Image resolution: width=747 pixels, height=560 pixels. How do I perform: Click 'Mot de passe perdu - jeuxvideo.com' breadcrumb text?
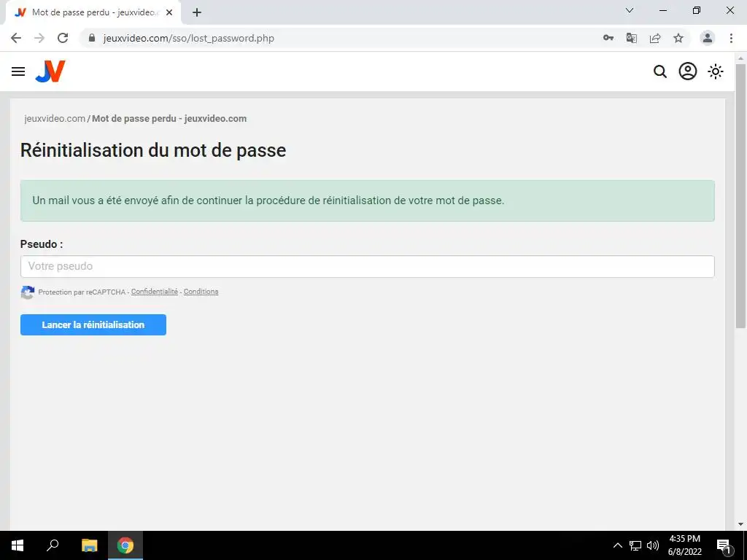pos(169,119)
